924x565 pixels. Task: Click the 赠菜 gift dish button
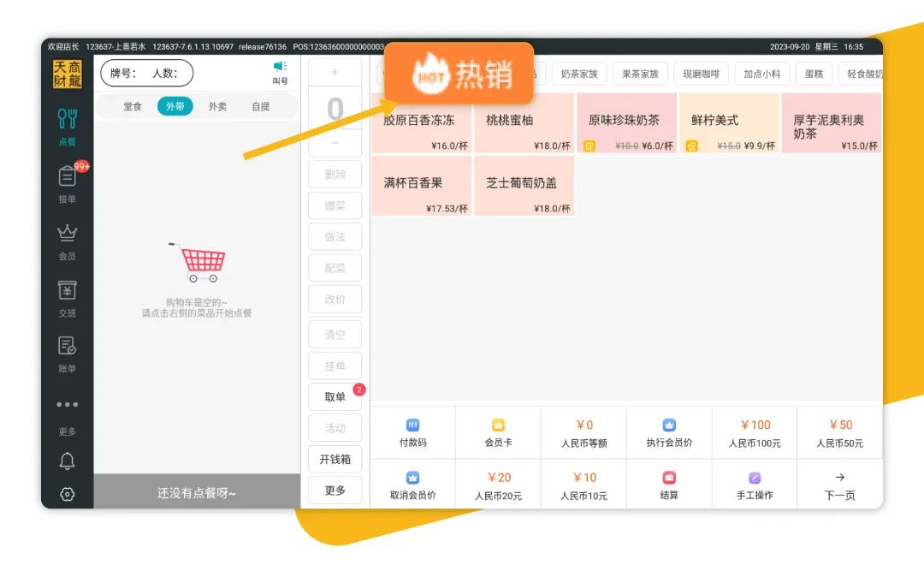335,205
